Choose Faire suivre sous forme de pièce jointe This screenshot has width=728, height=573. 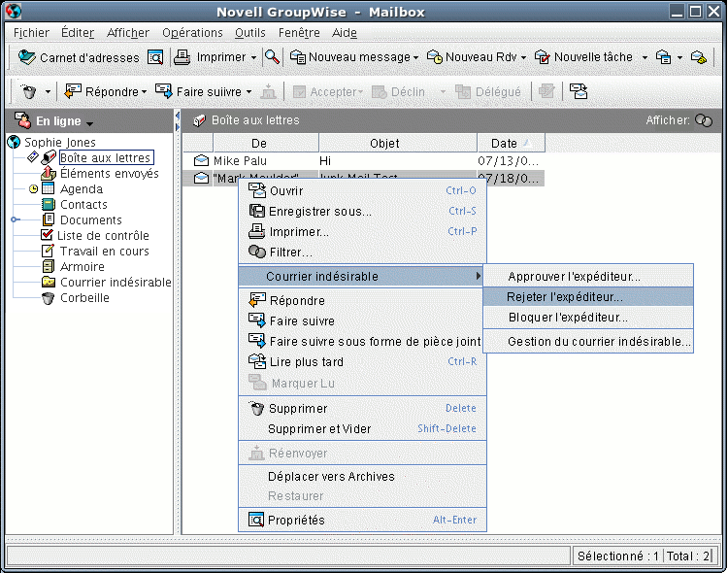click(361, 341)
